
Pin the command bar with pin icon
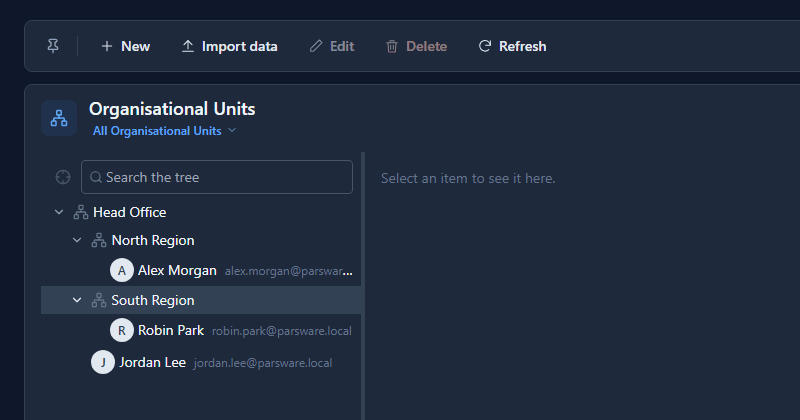[x=53, y=46]
